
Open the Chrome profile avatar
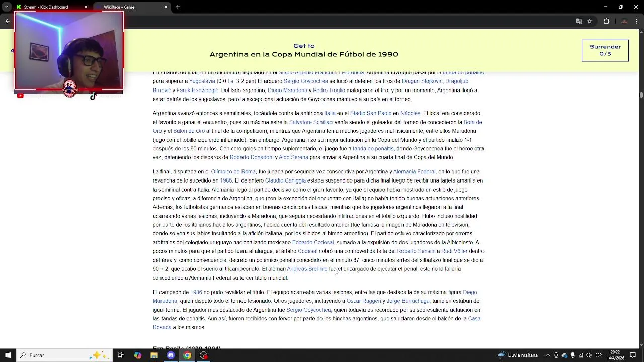(624, 21)
